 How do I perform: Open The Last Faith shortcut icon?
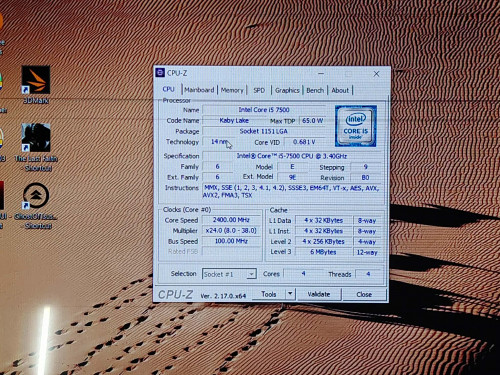(x=36, y=137)
